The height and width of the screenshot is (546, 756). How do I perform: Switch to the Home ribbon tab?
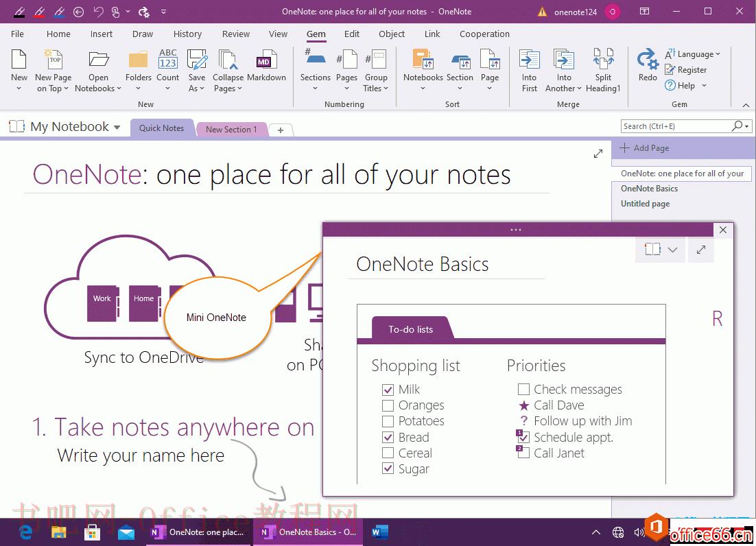[x=58, y=34]
